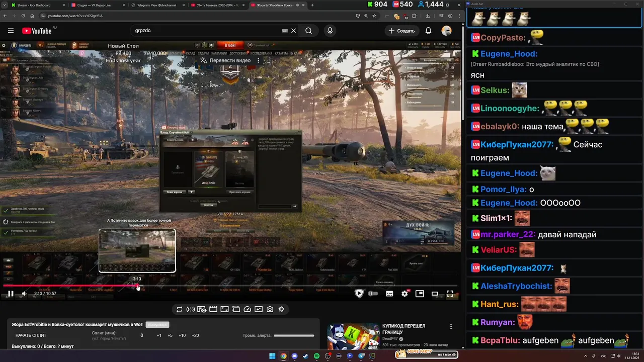The image size is (644, 362).
Task: Toggle theater mode view
Action: [x=435, y=294]
